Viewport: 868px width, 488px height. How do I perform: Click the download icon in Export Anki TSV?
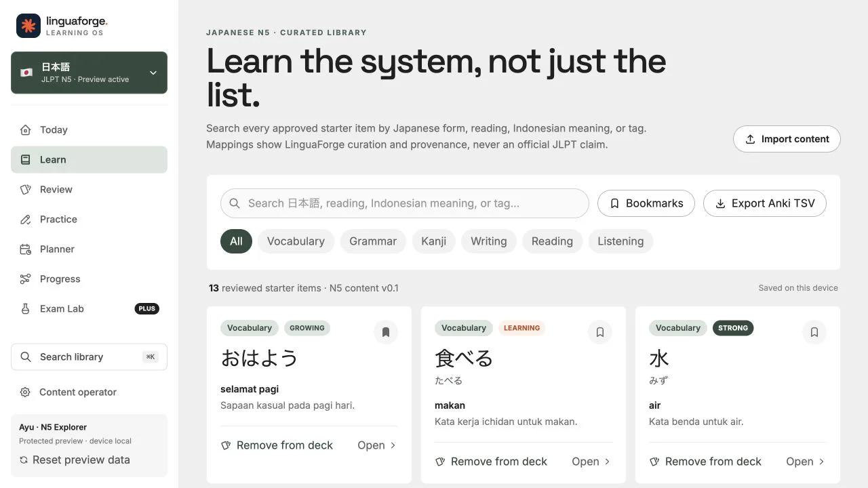pyautogui.click(x=721, y=203)
